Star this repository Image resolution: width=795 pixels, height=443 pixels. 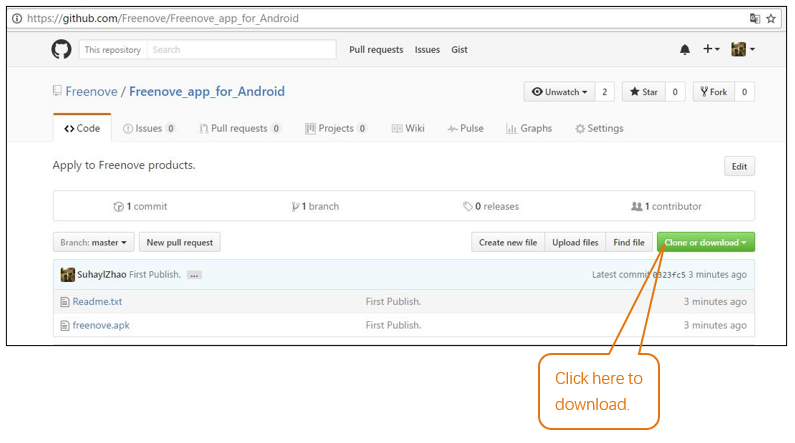(x=643, y=92)
